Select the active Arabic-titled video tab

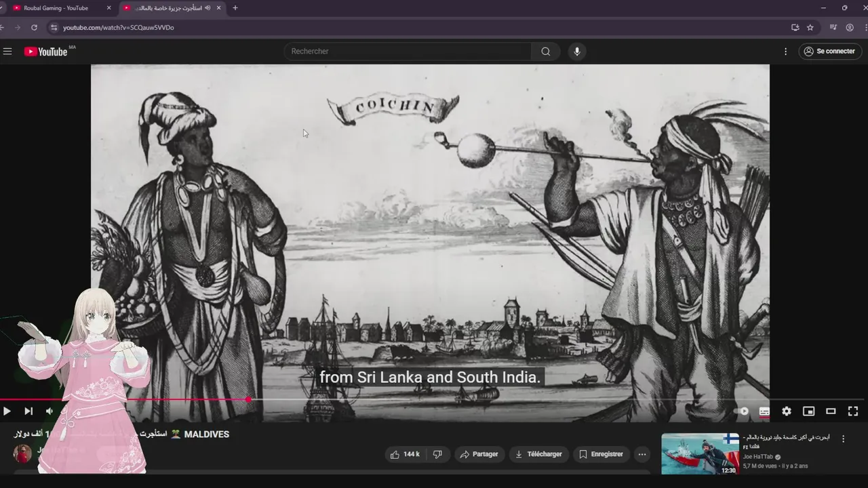(172, 8)
